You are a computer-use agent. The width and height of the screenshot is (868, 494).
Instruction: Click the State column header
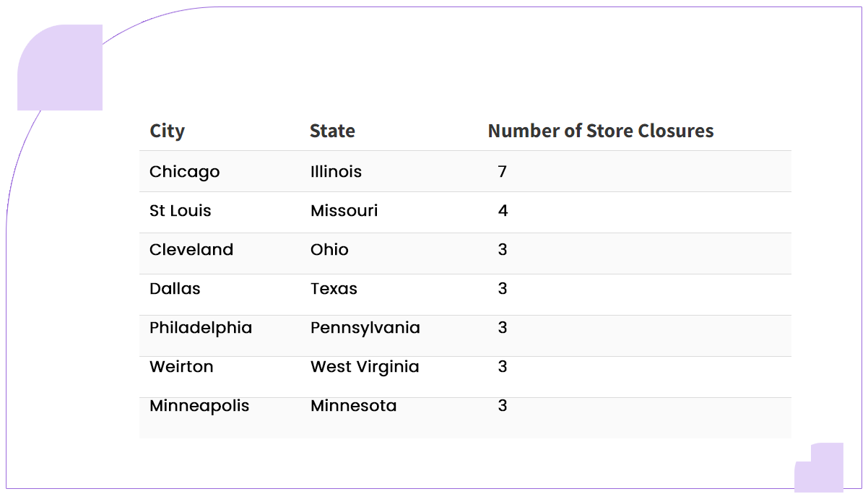[x=332, y=131]
